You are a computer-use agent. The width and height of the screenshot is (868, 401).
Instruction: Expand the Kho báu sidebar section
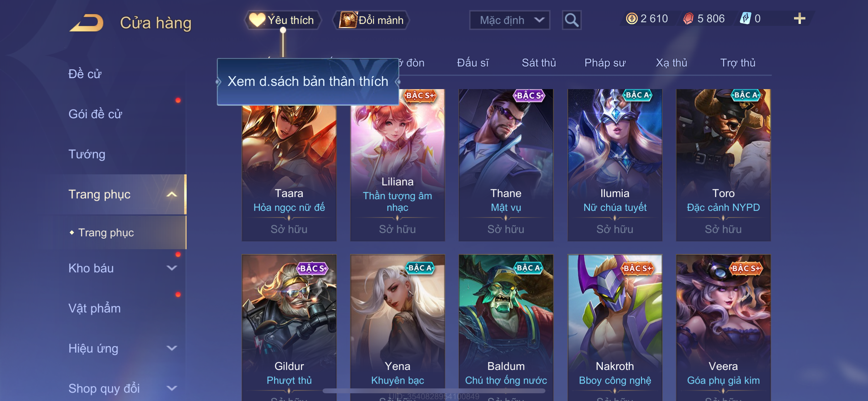click(172, 268)
